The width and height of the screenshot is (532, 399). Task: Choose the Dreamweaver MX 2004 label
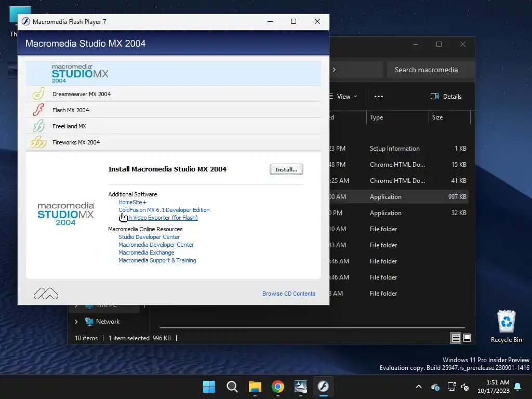(x=82, y=94)
